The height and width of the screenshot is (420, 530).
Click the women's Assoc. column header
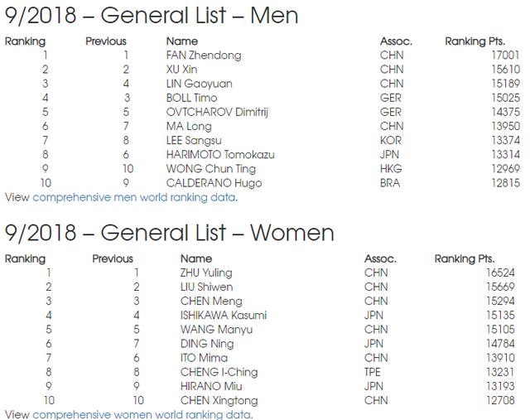click(x=380, y=258)
